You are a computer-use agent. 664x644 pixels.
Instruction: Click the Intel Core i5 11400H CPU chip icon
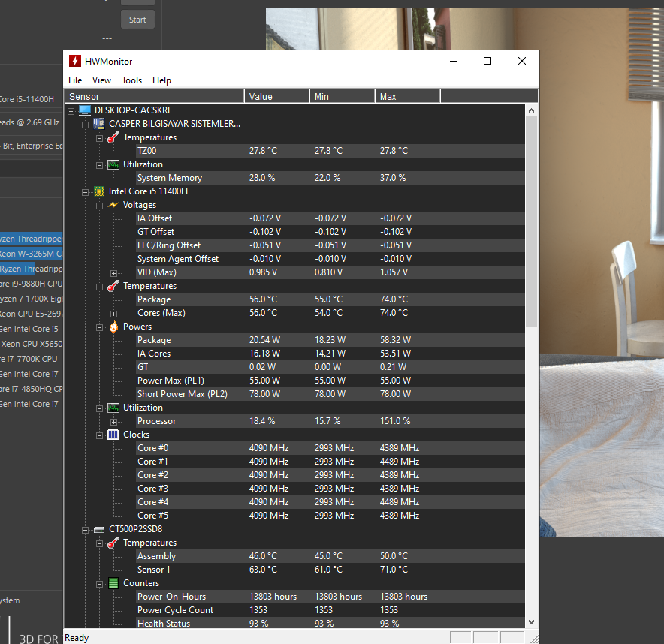pos(99,191)
